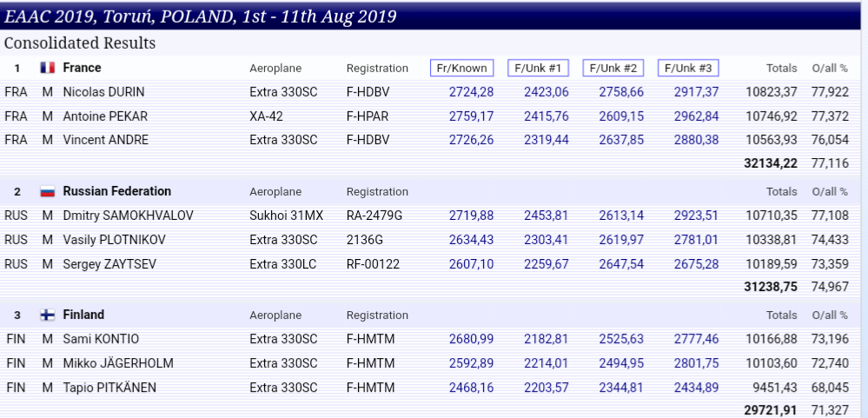Click the EAAC 2019 Toruń title header
The width and height of the screenshot is (868, 418).
click(x=201, y=17)
